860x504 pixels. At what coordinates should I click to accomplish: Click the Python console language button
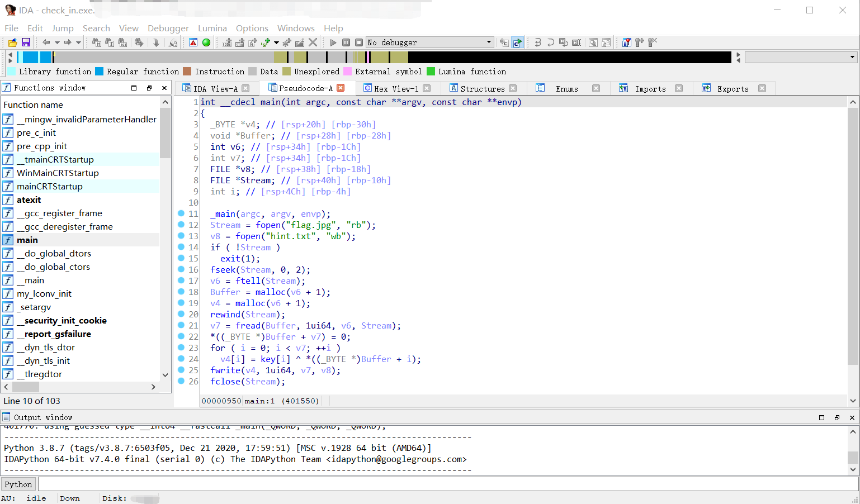tap(18, 484)
